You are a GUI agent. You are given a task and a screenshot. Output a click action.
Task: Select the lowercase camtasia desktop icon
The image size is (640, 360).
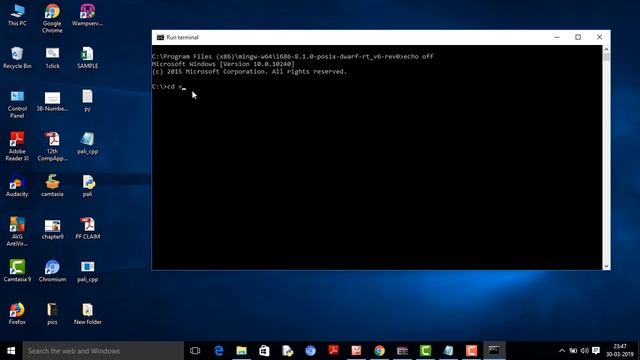click(52, 186)
